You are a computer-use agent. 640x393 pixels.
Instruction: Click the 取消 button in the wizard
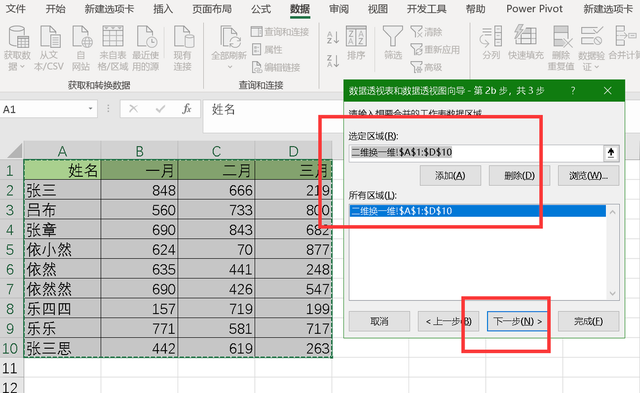point(379,322)
